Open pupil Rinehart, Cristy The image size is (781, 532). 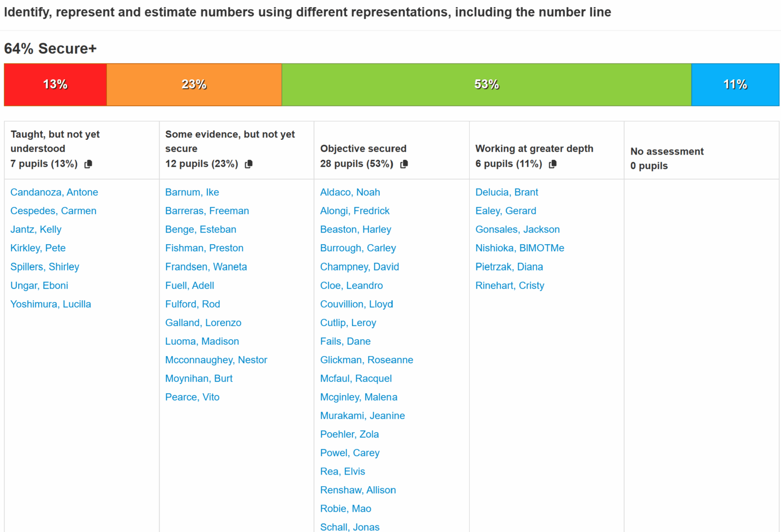click(x=509, y=285)
